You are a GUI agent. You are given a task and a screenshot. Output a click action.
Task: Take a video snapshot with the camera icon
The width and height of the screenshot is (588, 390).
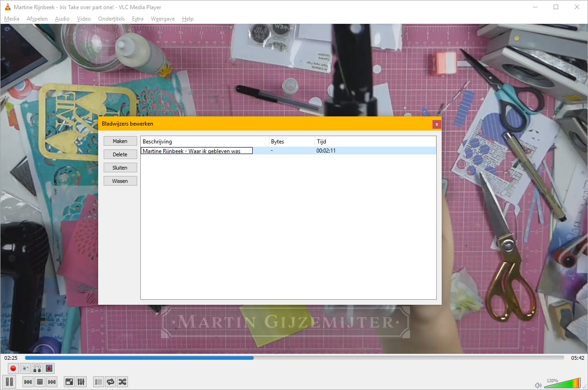point(25,368)
